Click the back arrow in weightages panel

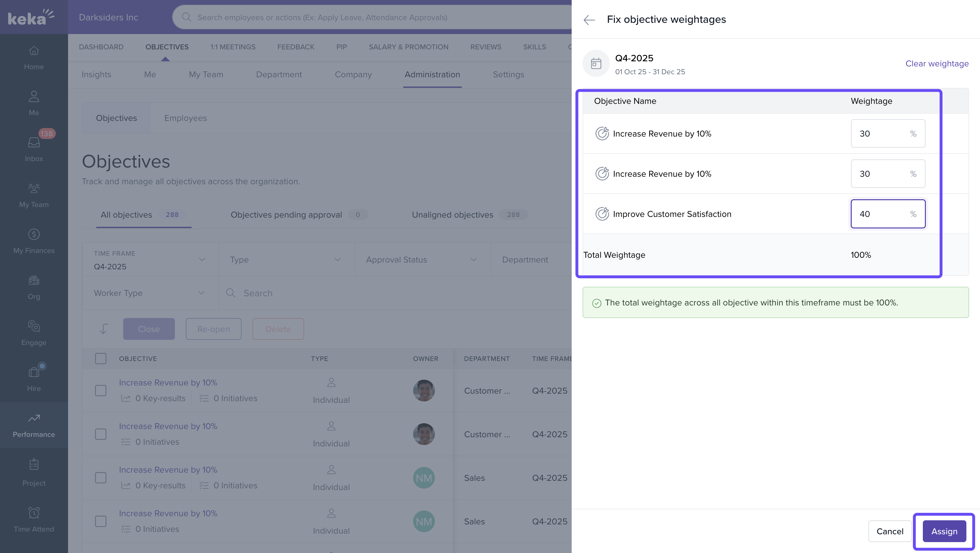click(589, 20)
